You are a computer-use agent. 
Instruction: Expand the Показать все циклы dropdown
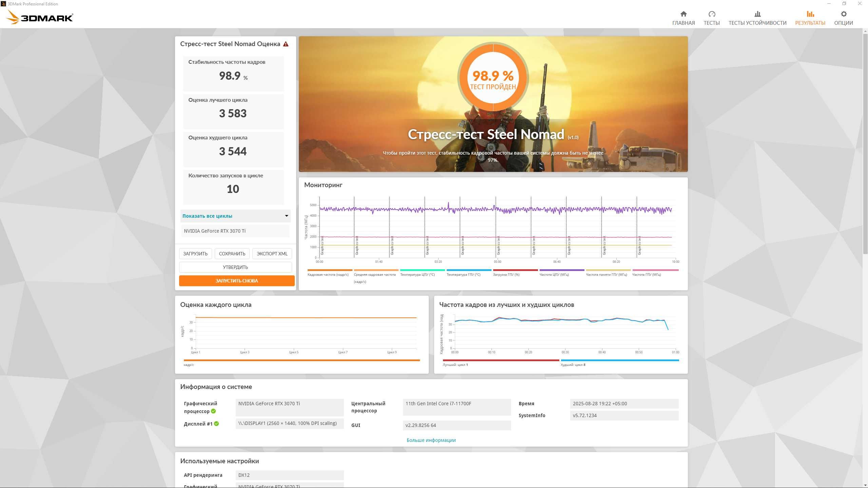tap(235, 216)
